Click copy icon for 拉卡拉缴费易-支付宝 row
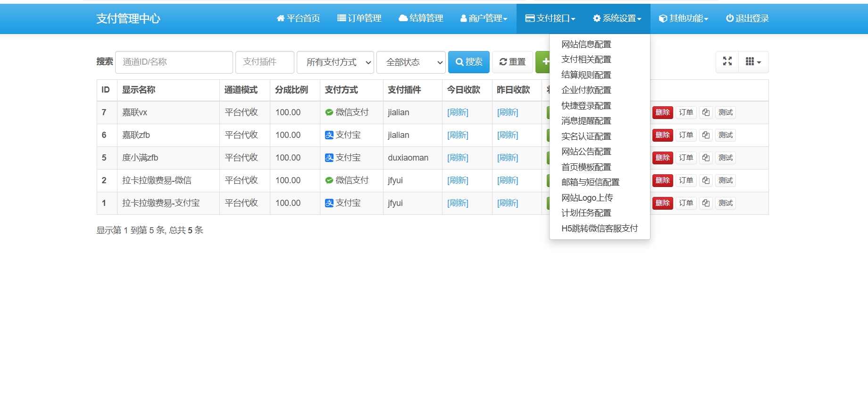The width and height of the screenshot is (868, 400). pos(705,203)
